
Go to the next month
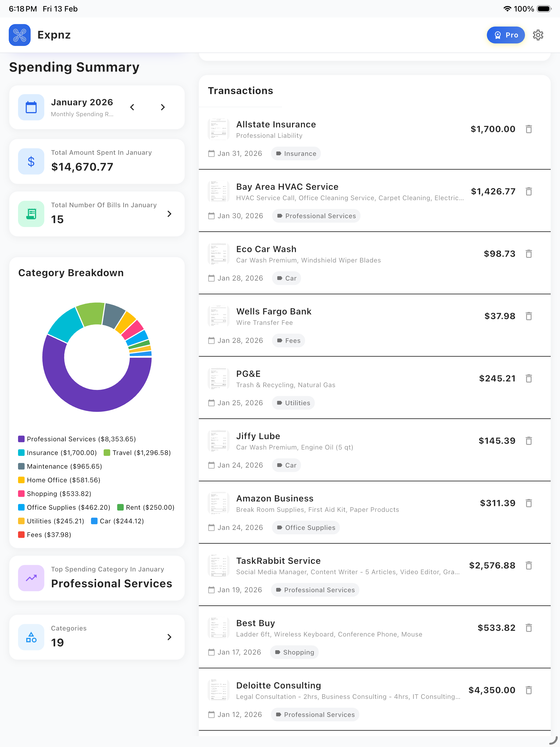click(x=163, y=107)
